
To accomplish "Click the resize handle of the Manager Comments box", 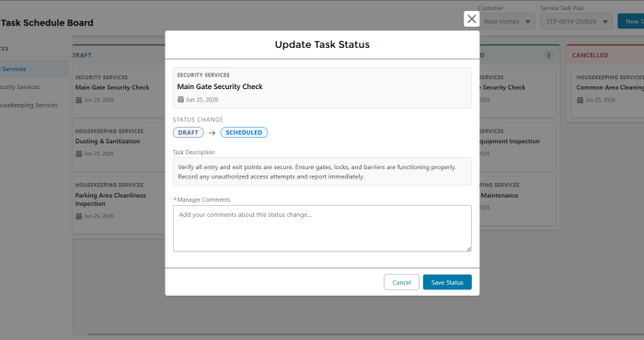I will coord(468,248).
